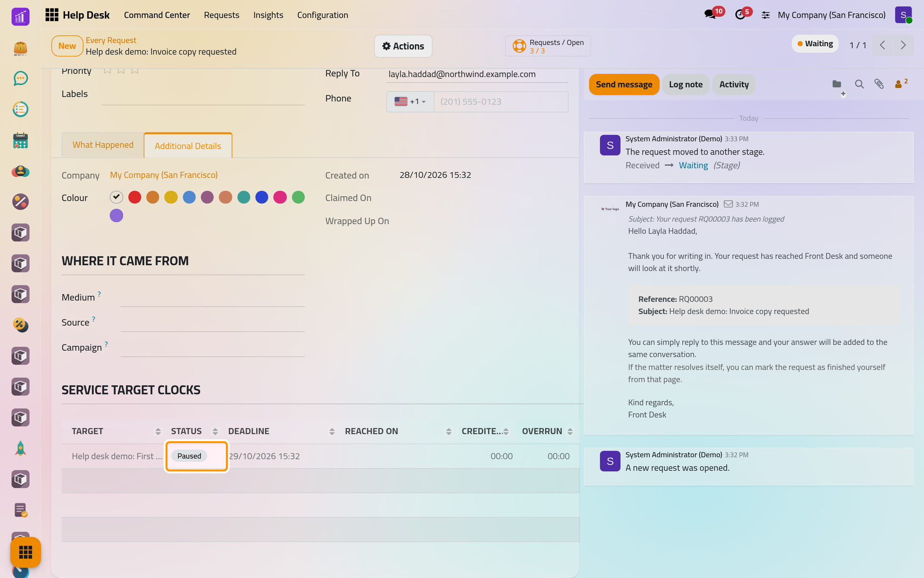The image size is (924, 578).
Task: Click the Log note button
Action: click(x=685, y=84)
